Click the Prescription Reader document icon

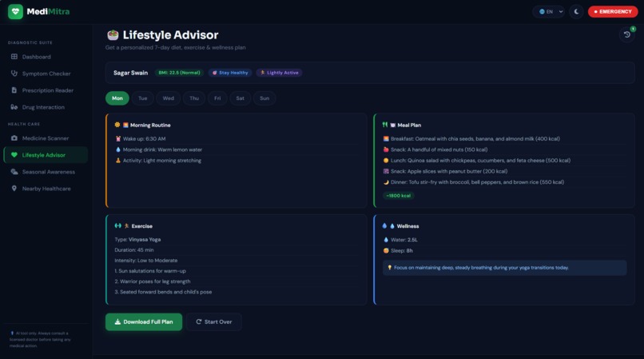tap(14, 90)
